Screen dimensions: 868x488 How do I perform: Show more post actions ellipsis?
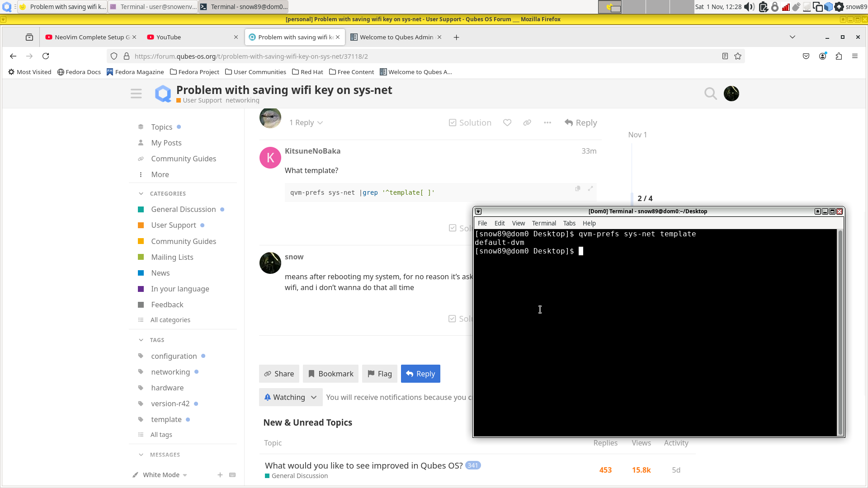click(547, 123)
